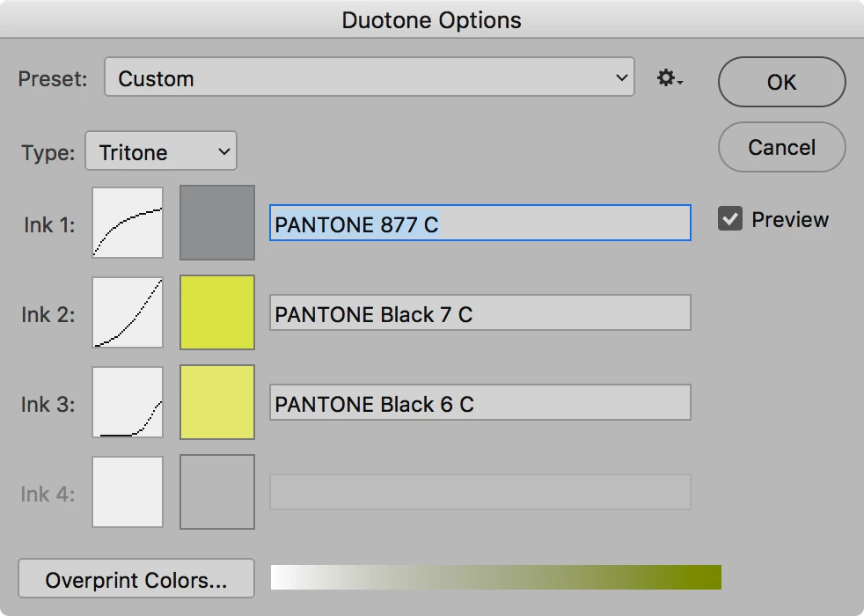Click the PANTONE Black 6 C field

coord(480,403)
